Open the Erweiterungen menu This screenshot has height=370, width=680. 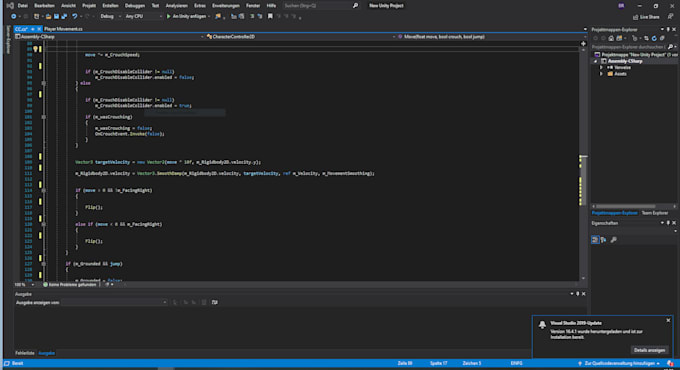click(x=226, y=6)
